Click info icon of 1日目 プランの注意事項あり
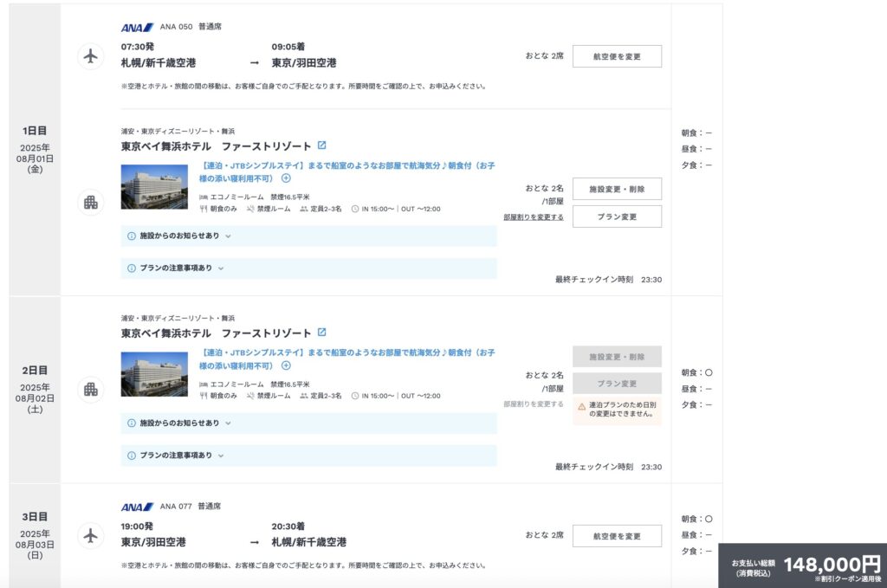This screenshot has width=887, height=588. (132, 268)
